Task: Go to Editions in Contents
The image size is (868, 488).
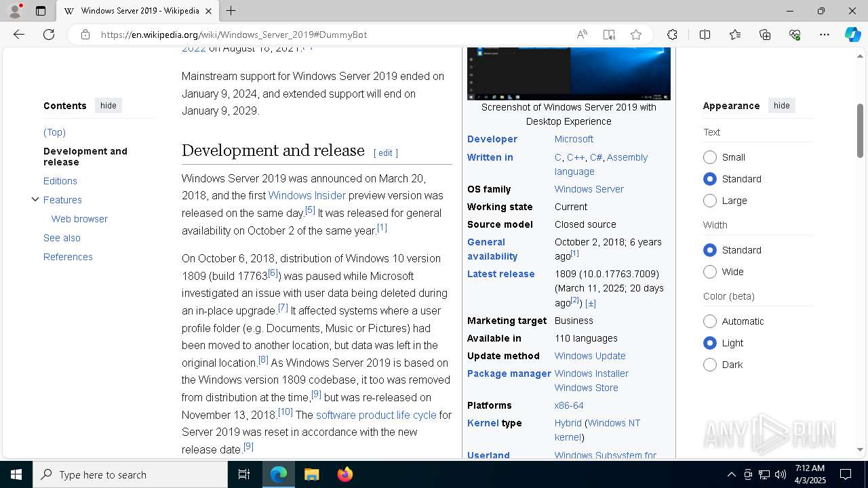Action: [x=60, y=181]
